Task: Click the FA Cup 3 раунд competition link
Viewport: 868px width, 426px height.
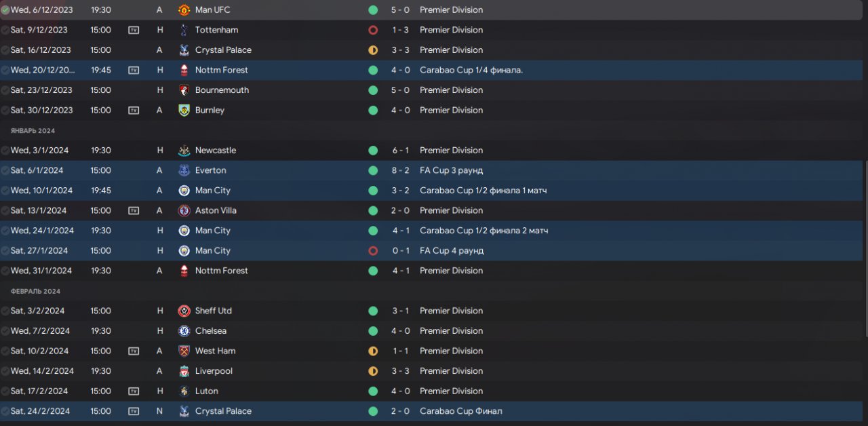Action: (x=452, y=170)
